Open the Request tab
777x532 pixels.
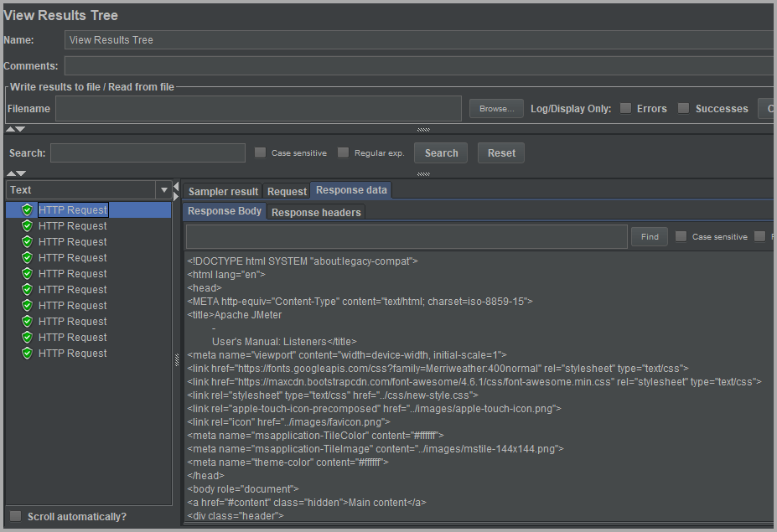[x=287, y=192]
